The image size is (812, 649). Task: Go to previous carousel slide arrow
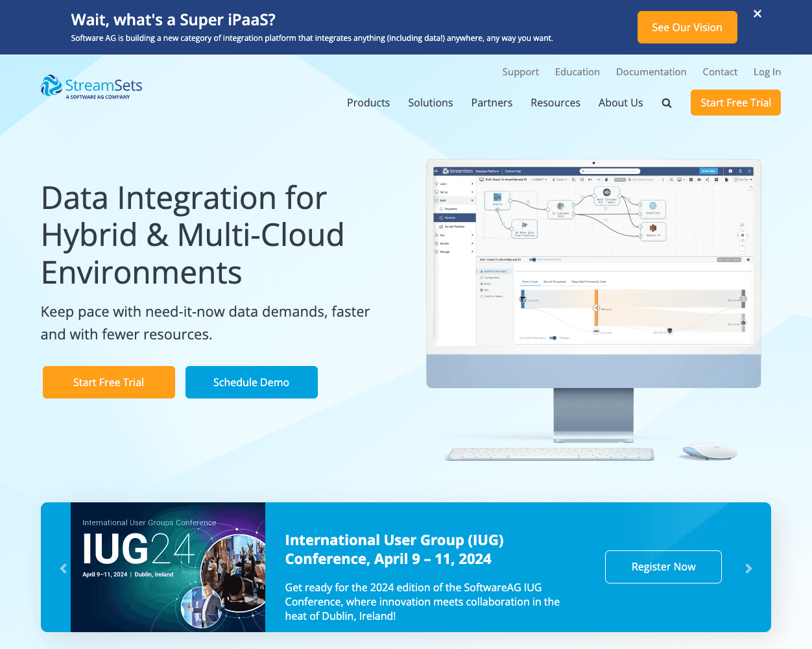pos(63,569)
